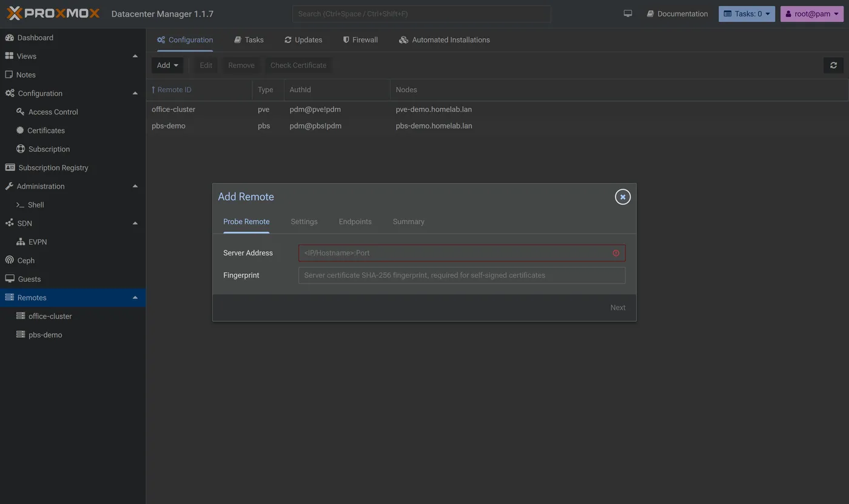The height and width of the screenshot is (504, 849).
Task: Open the Dashboard sidebar item
Action: click(x=73, y=38)
